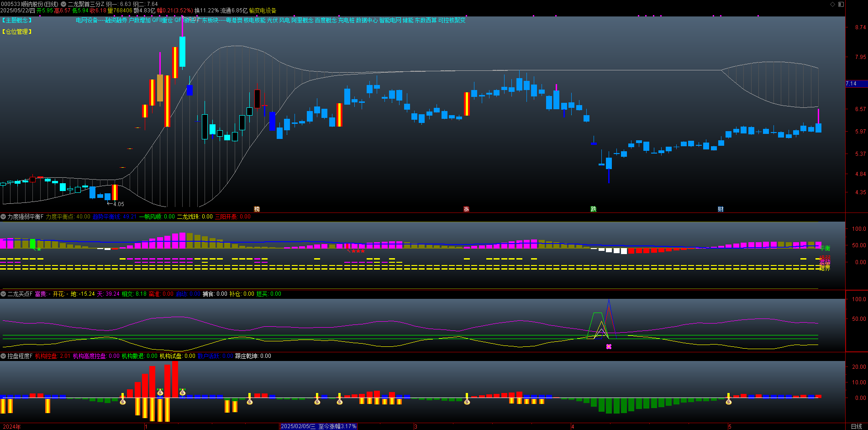
Task: Expand main chart indicator dropdown arrow
Action: [x=63, y=4]
